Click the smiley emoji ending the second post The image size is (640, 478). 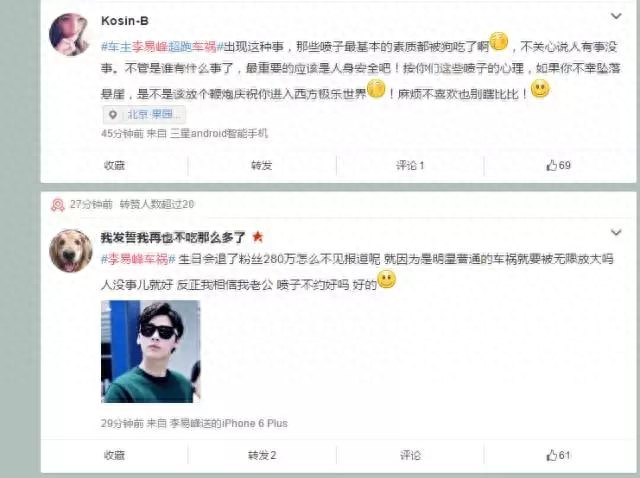tap(386, 280)
